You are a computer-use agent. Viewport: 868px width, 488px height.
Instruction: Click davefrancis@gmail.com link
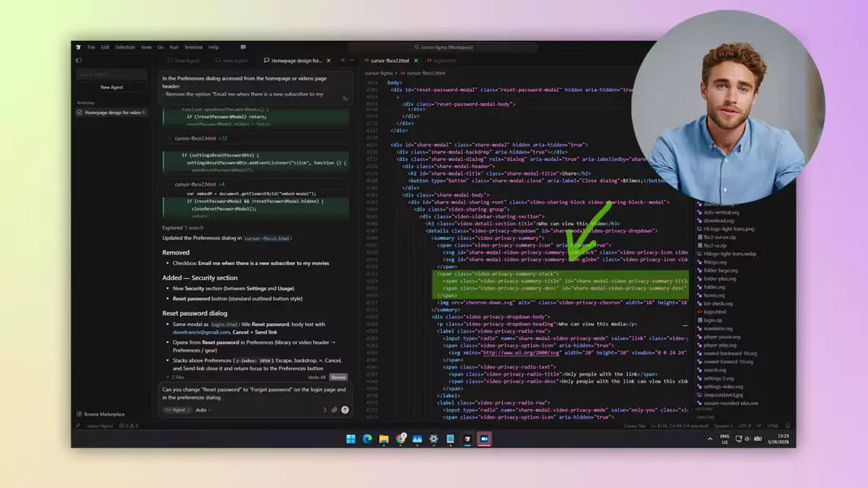pyautogui.click(x=201, y=332)
